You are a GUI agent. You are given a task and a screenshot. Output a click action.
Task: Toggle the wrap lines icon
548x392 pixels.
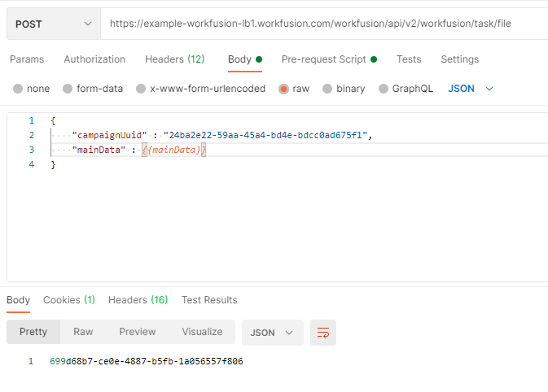pyautogui.click(x=323, y=333)
